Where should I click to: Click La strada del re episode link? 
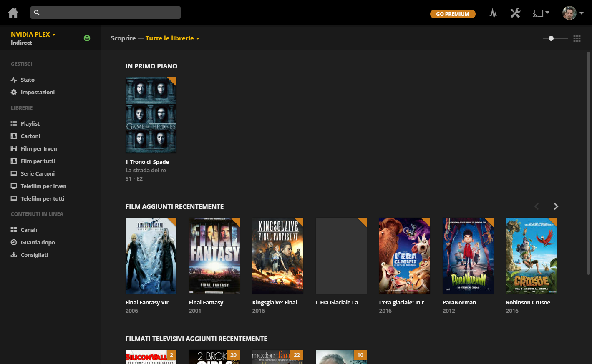click(x=146, y=170)
